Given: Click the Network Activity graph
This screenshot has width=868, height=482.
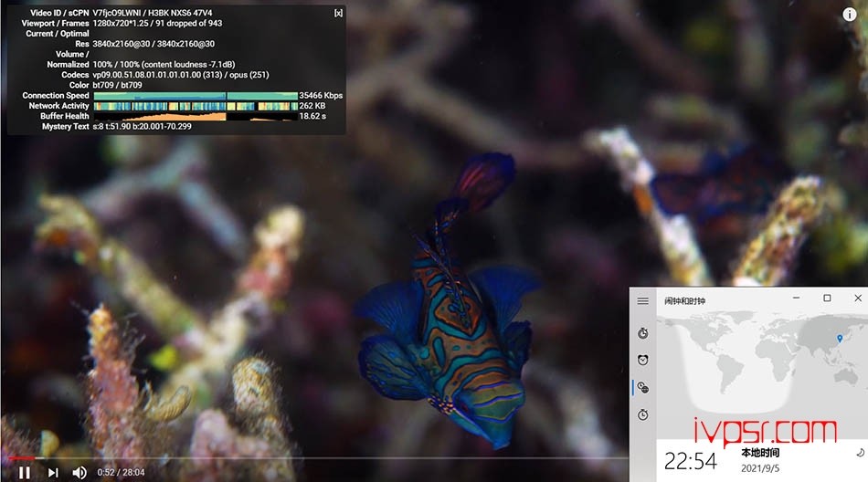Looking at the screenshot, I should (x=196, y=106).
